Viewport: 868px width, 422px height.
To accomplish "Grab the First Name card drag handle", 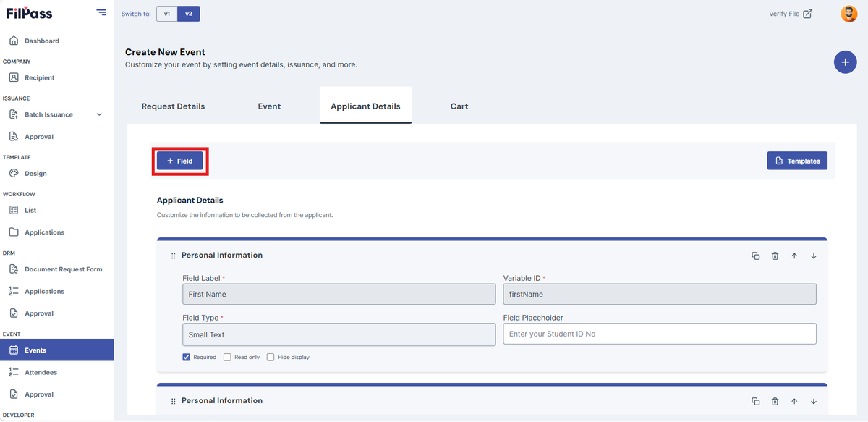I will click(x=174, y=256).
